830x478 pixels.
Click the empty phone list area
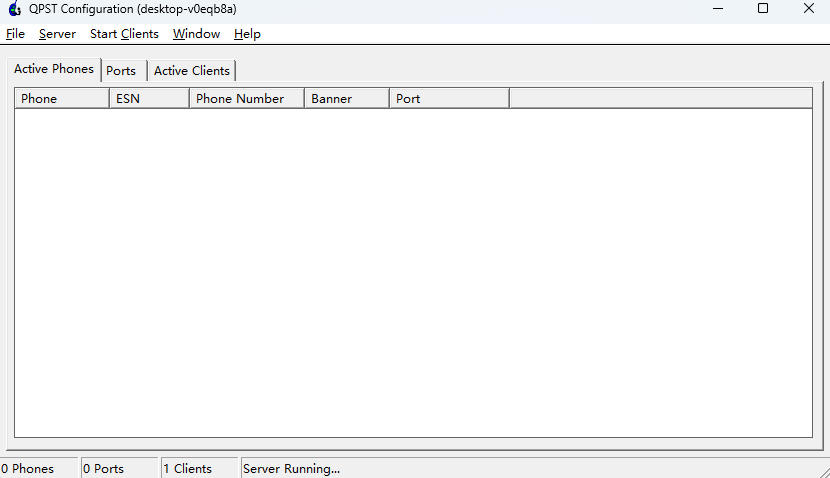coord(413,272)
